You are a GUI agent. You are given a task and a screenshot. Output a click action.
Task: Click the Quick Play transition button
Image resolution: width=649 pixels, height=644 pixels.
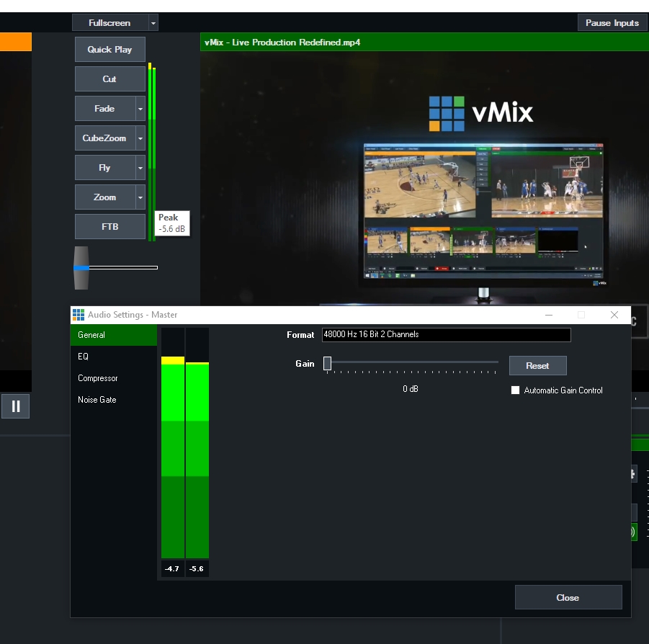pyautogui.click(x=109, y=49)
